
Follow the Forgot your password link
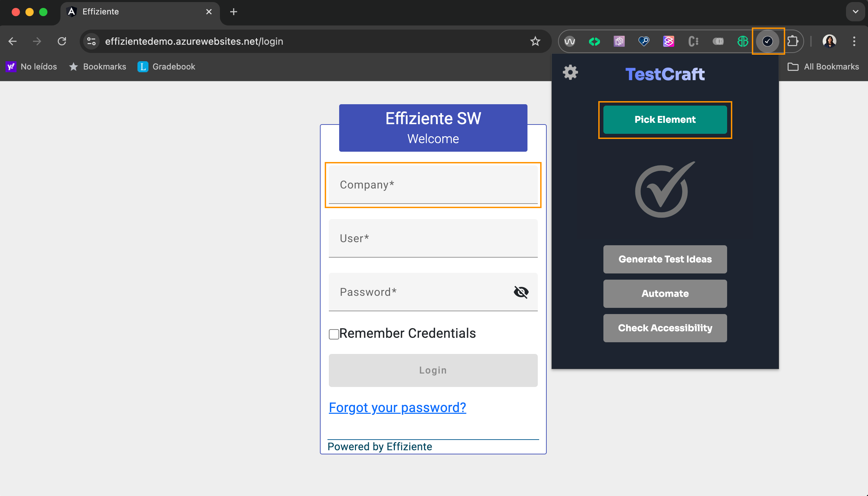coord(398,408)
